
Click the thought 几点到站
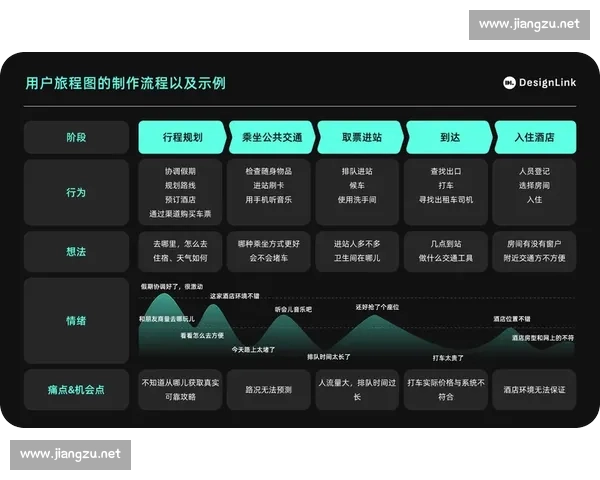[x=446, y=244]
